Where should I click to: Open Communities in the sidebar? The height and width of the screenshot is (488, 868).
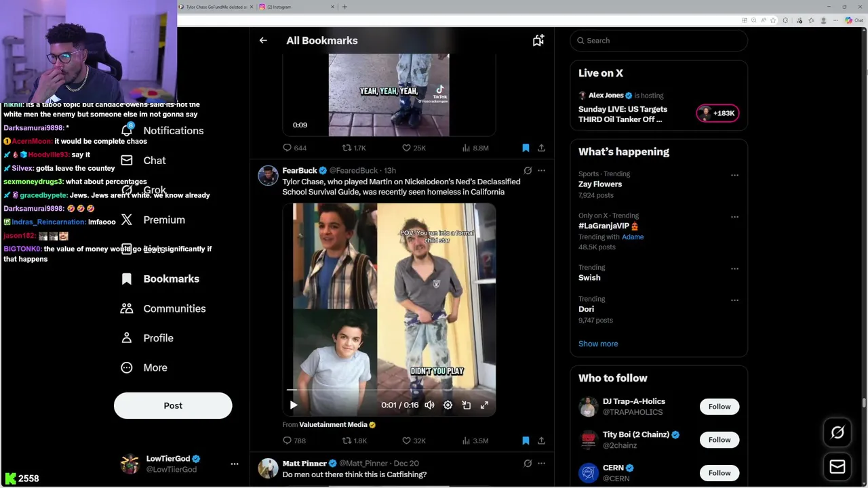pyautogui.click(x=174, y=308)
